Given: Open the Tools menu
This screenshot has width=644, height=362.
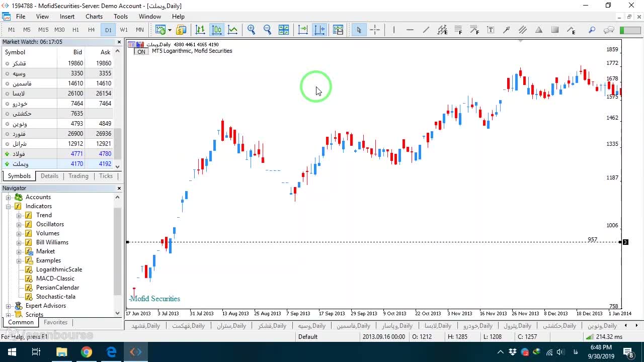Looking at the screenshot, I should [x=121, y=17].
